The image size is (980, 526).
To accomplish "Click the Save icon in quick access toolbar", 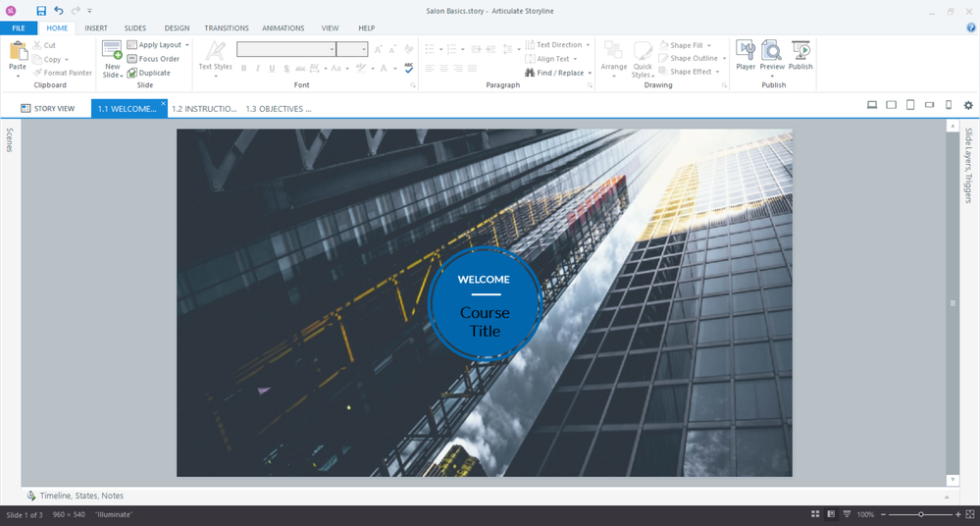I will click(41, 11).
